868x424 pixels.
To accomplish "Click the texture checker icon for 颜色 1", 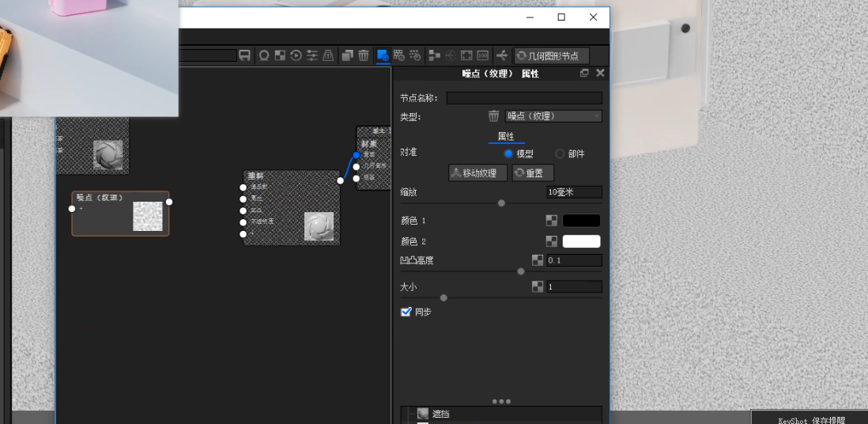I will click(x=552, y=221).
